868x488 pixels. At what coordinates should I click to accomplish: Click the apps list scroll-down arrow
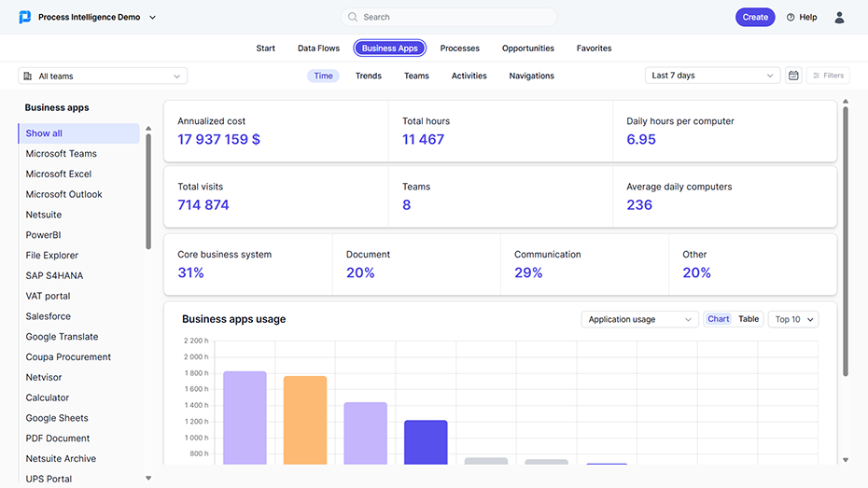pyautogui.click(x=148, y=478)
